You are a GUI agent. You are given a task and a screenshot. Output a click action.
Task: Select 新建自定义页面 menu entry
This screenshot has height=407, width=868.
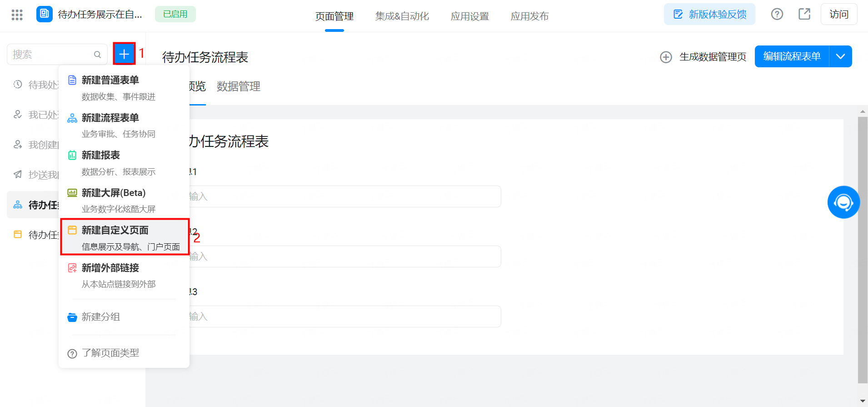125,237
